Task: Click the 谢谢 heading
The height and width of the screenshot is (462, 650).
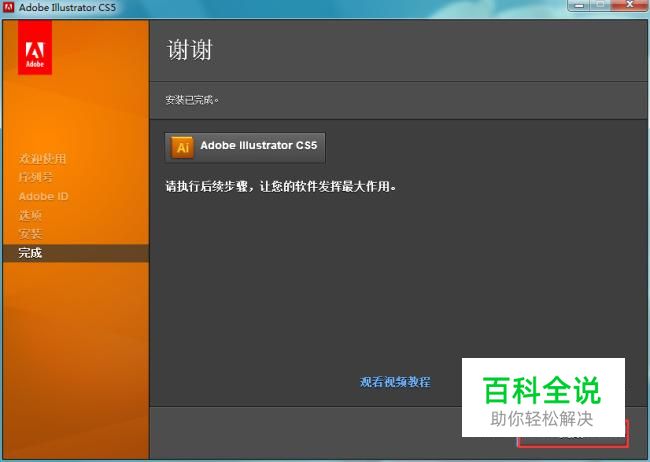Action: point(189,50)
